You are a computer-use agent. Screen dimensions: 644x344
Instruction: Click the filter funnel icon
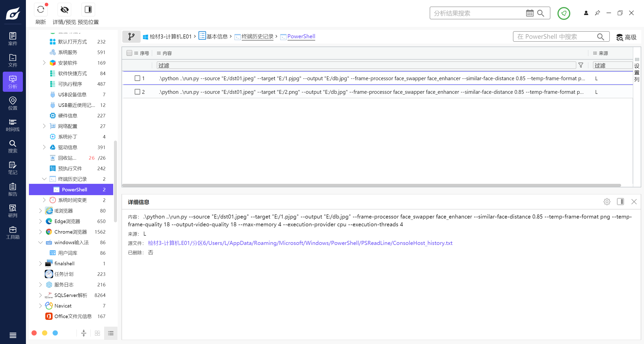(581, 65)
